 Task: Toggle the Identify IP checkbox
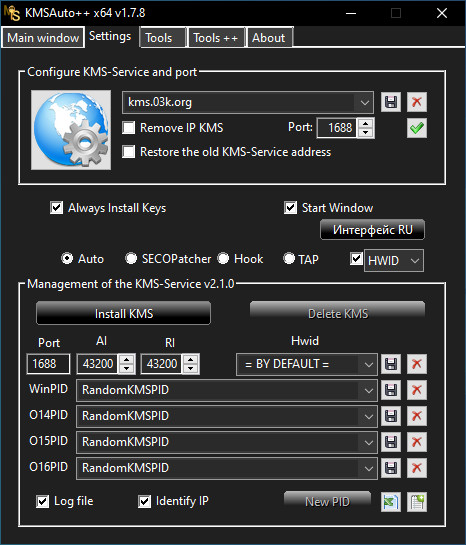144,502
